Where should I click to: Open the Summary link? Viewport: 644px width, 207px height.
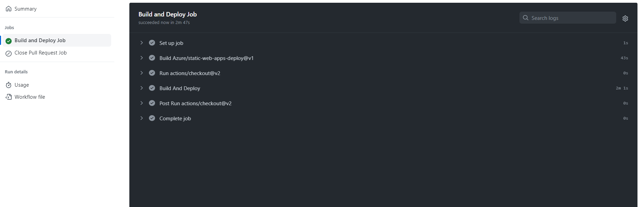coord(25,9)
